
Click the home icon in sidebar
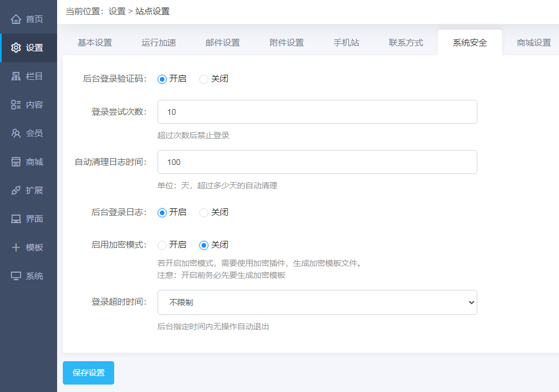tap(16, 19)
